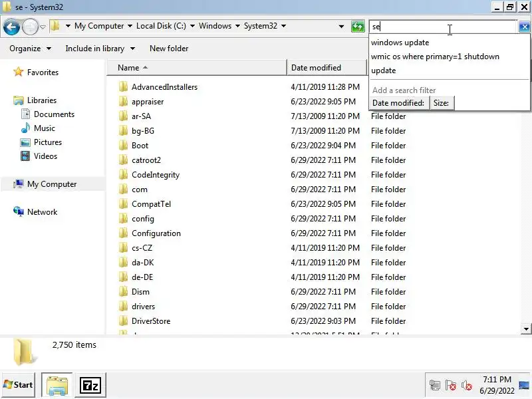The height and width of the screenshot is (399, 532).
Task: Select the ar-SA folder icon
Action: coord(123,116)
